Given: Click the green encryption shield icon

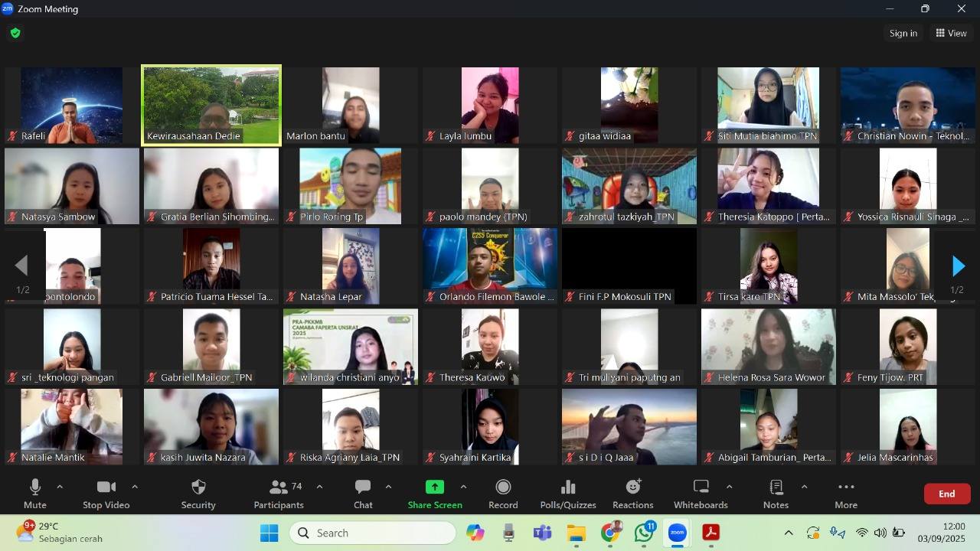Looking at the screenshot, I should [x=15, y=33].
